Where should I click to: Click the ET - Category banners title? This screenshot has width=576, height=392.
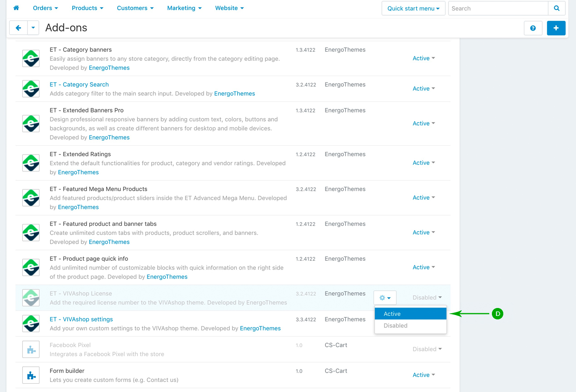point(81,50)
